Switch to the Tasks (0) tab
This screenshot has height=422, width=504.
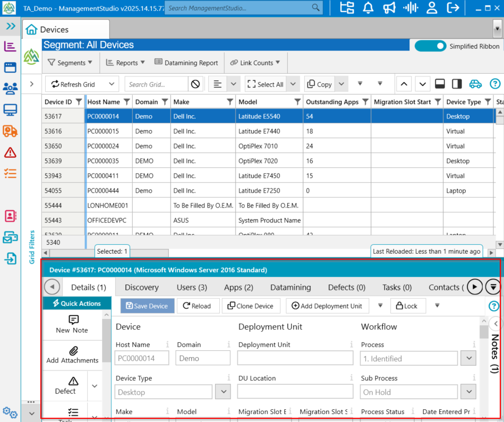click(397, 287)
